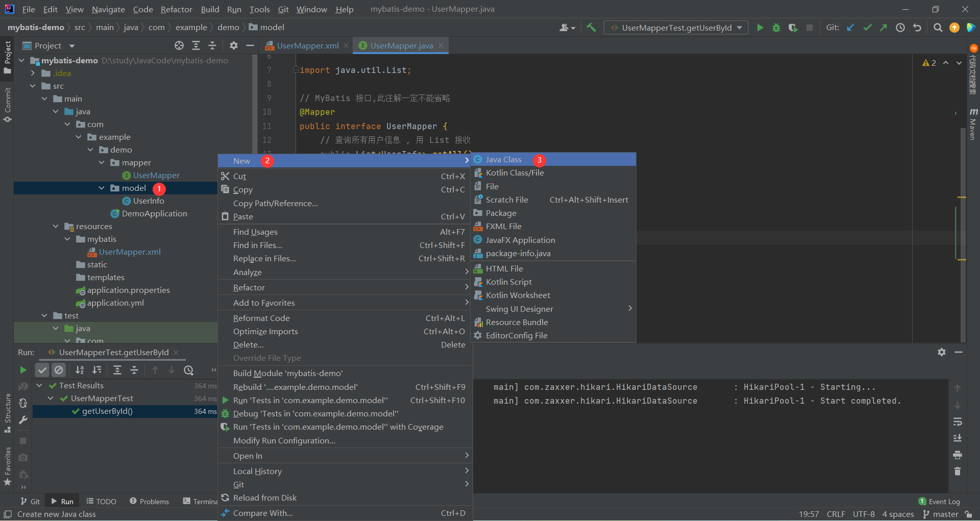Collapse the src folder in project tree
980x521 pixels.
pyautogui.click(x=33, y=86)
